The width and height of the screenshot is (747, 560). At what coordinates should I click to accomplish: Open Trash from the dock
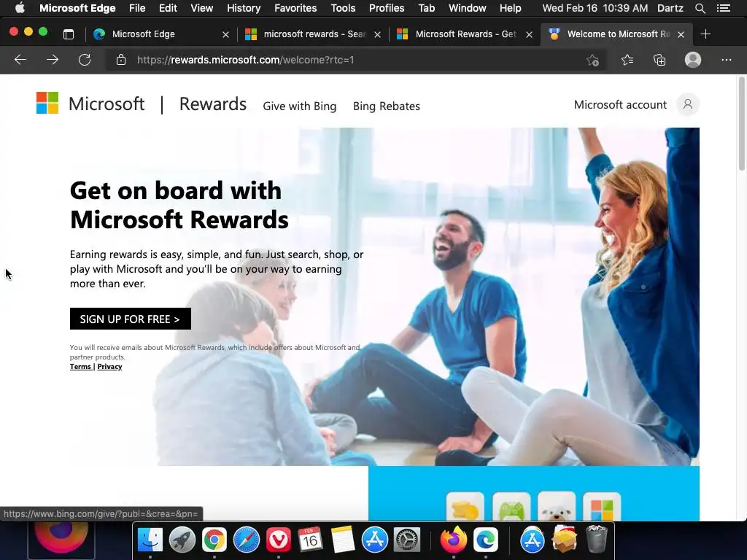pyautogui.click(x=596, y=540)
